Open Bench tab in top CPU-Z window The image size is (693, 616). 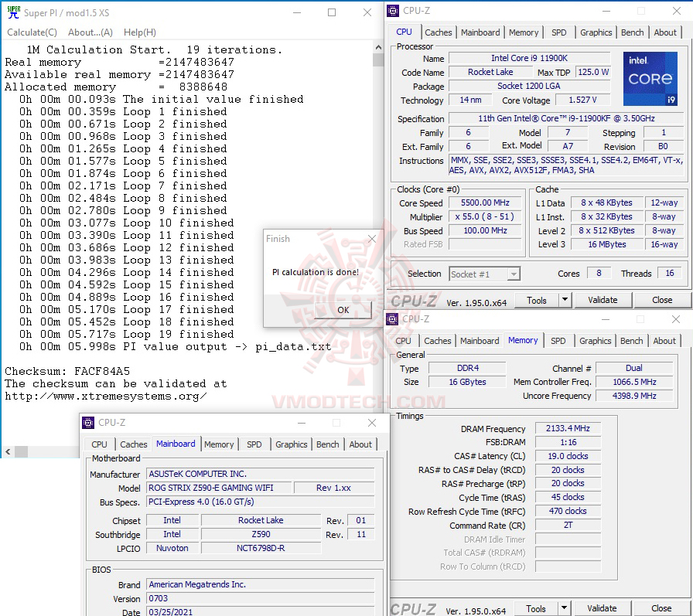[632, 32]
